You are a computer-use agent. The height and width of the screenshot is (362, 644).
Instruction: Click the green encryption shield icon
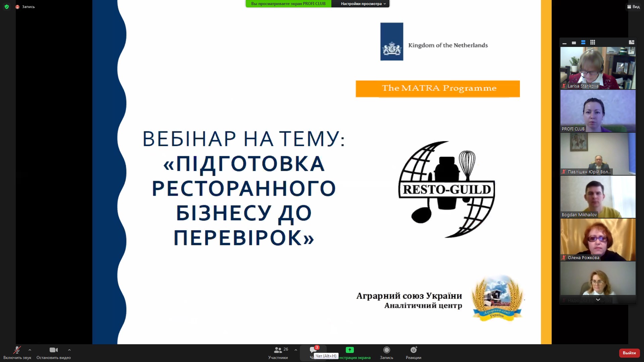[7, 7]
